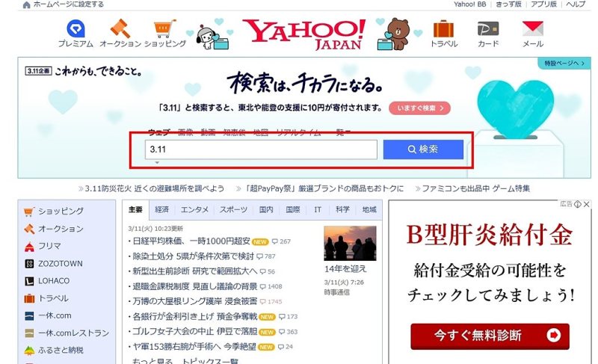
Task: Open the sunset silhouette news thumbnail
Action: pos(350,243)
